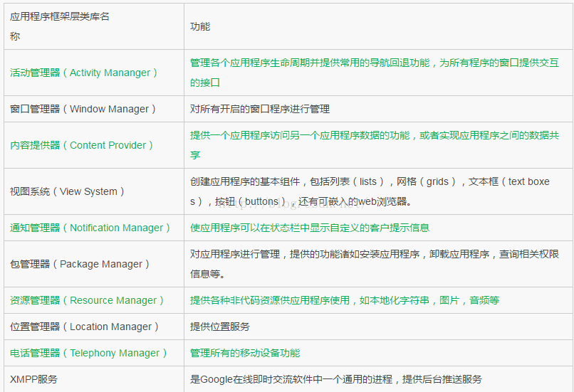This screenshot has height=392, width=574.
Task: Open the Resource Manager green link
Action: 87,300
